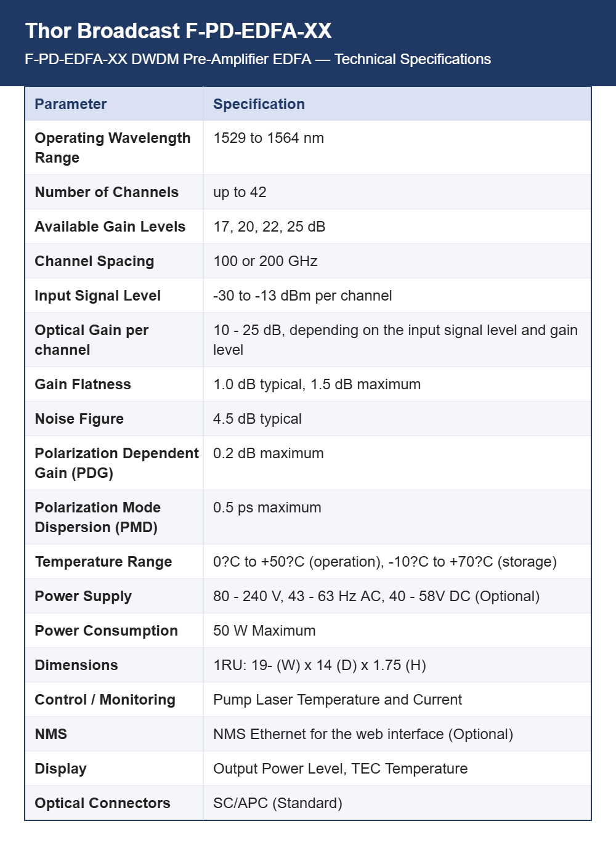Select the Operating Wavelength Range label
The image size is (616, 845).
(x=113, y=148)
